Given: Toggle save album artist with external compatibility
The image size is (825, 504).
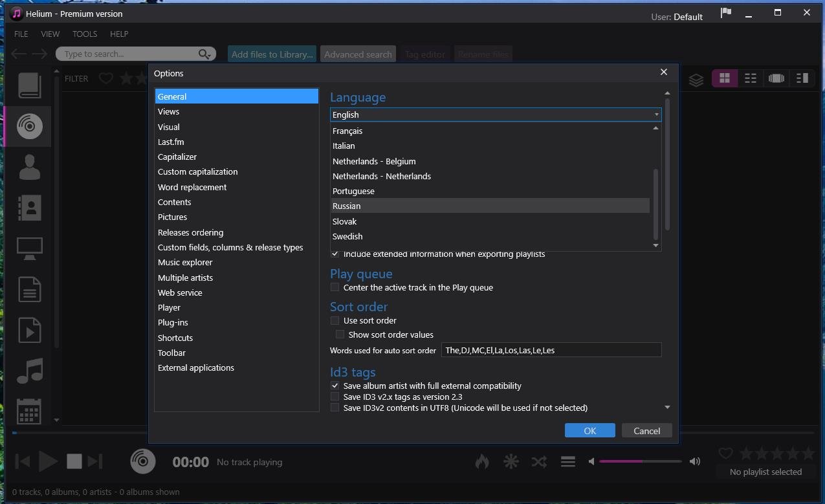Looking at the screenshot, I should click(x=335, y=386).
